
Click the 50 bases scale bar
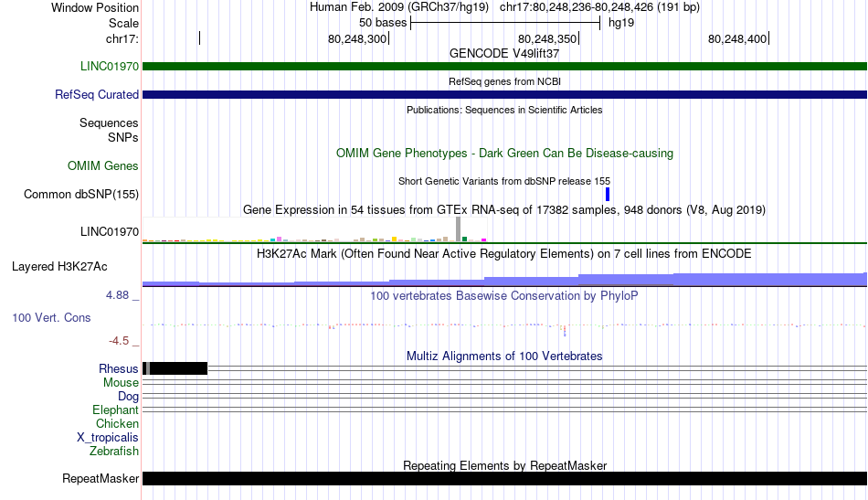(505, 23)
